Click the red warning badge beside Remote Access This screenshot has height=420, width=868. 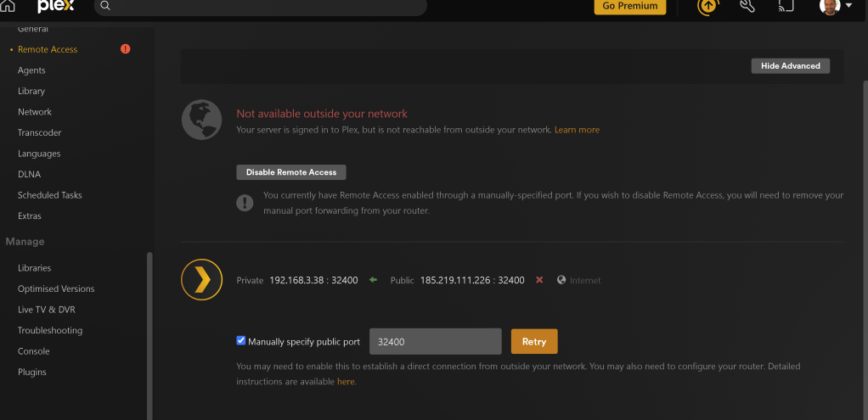126,48
